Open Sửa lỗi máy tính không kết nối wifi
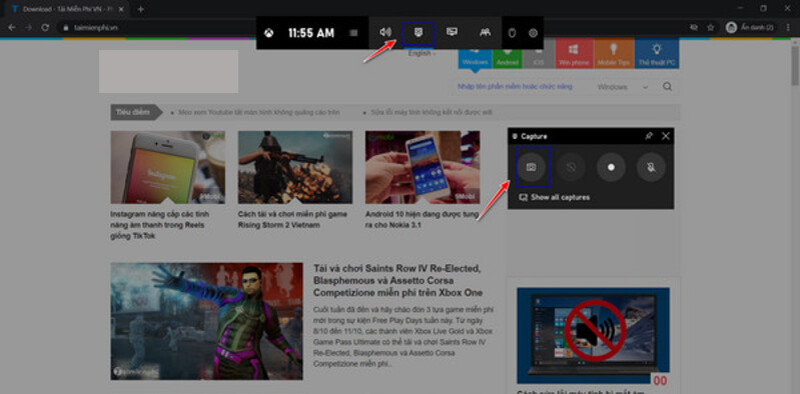 pyautogui.click(x=432, y=112)
